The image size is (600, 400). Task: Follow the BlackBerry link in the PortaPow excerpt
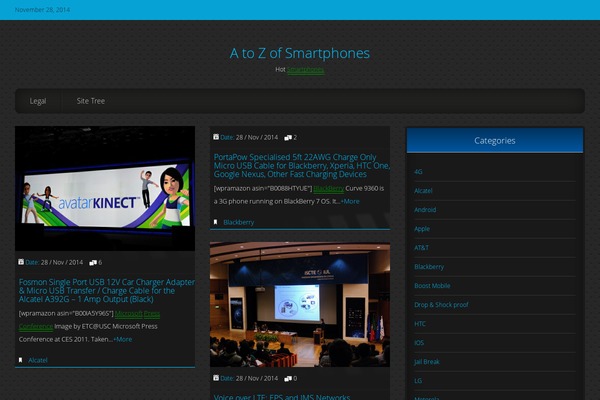(328, 188)
